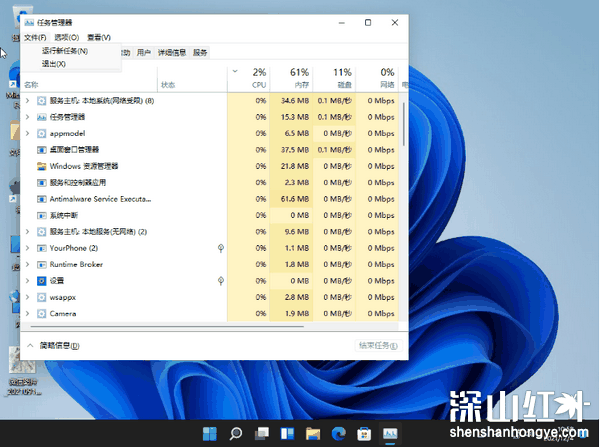Expand the 服务主机: 本地服务(无网络) group
The height and width of the screenshot is (447, 600).
coord(27,232)
